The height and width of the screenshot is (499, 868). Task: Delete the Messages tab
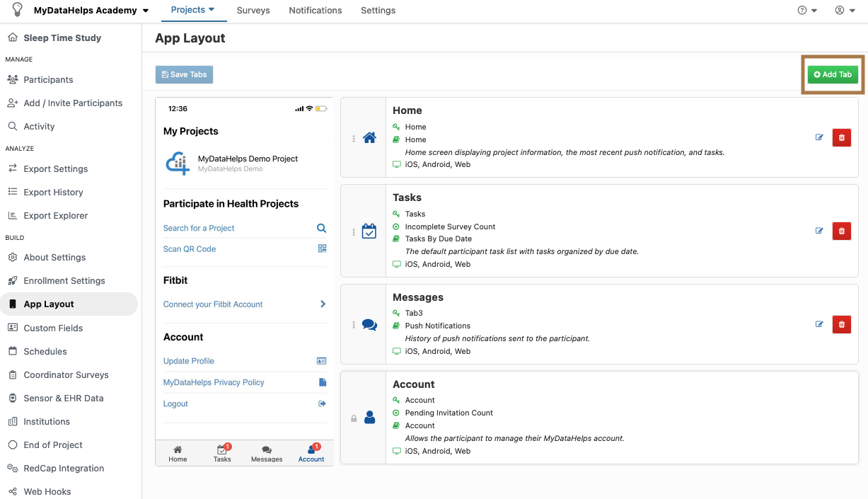point(842,324)
